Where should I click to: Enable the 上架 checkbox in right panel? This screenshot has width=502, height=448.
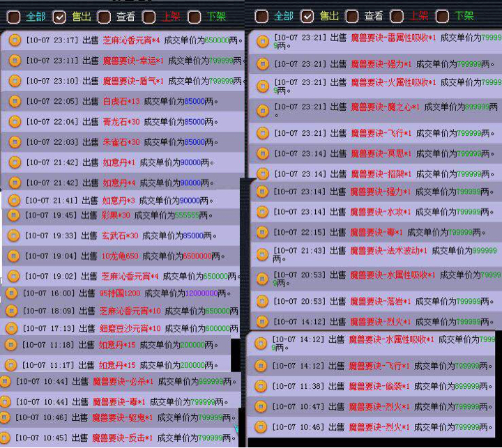tap(397, 16)
